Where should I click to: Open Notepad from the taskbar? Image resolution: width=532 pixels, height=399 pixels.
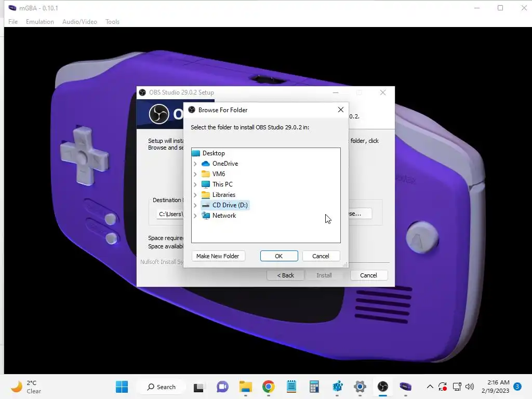291,387
